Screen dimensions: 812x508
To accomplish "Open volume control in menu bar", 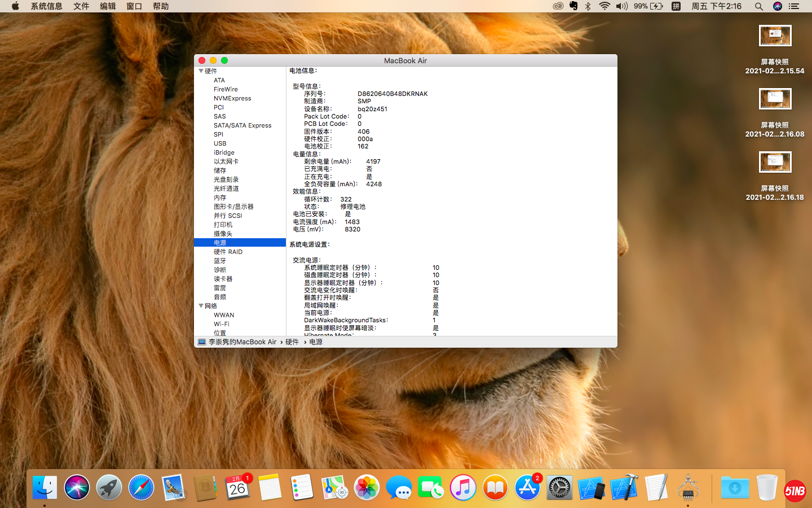I will pyautogui.click(x=622, y=6).
